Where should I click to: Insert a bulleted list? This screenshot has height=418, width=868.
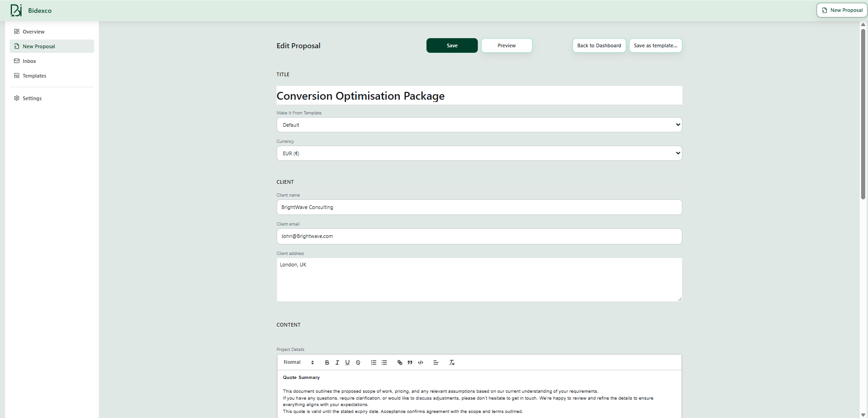[x=384, y=362]
